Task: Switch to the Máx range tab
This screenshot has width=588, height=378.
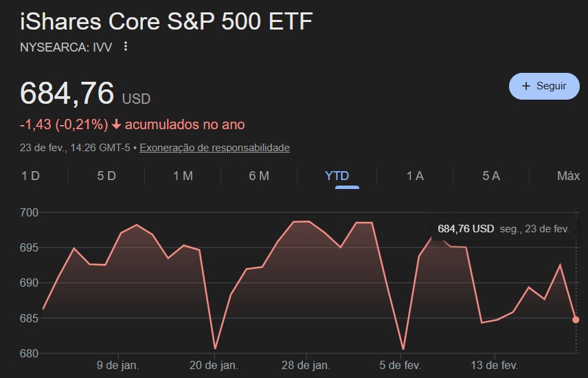Action: (x=568, y=176)
